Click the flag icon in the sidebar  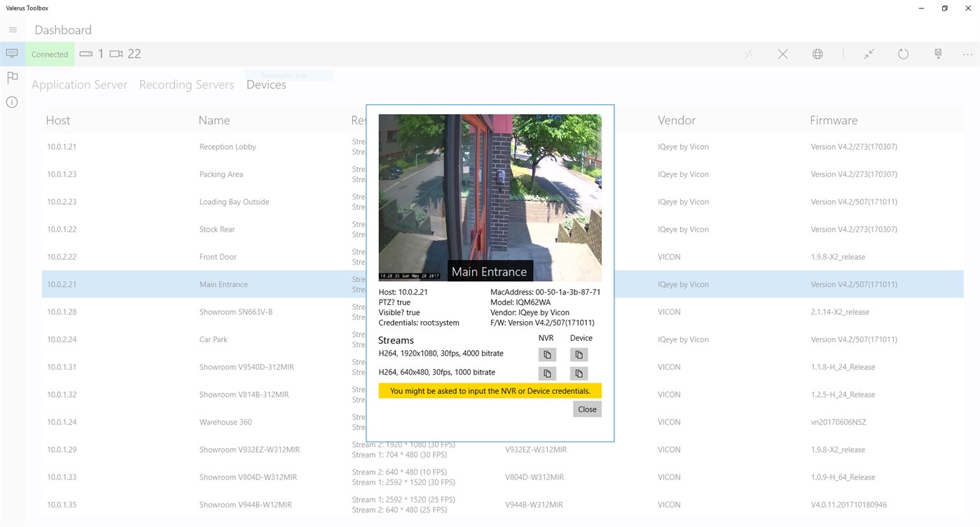click(x=12, y=77)
